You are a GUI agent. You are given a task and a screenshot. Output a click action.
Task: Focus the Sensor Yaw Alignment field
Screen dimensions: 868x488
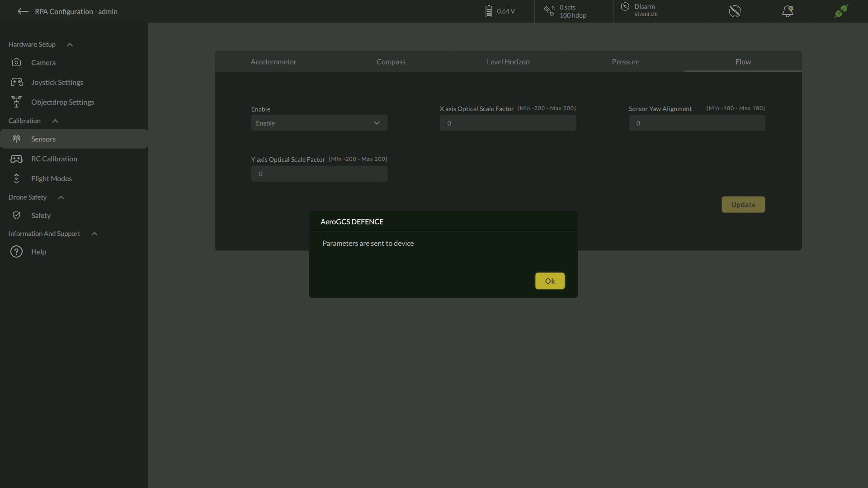pyautogui.click(x=697, y=123)
